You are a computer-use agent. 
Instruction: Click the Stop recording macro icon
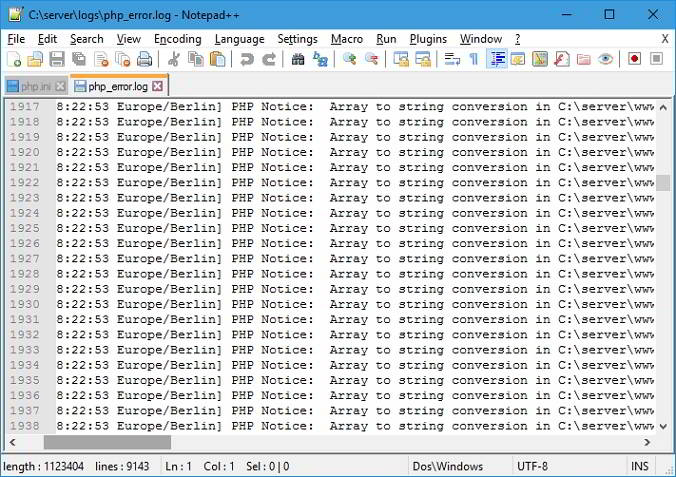click(656, 58)
